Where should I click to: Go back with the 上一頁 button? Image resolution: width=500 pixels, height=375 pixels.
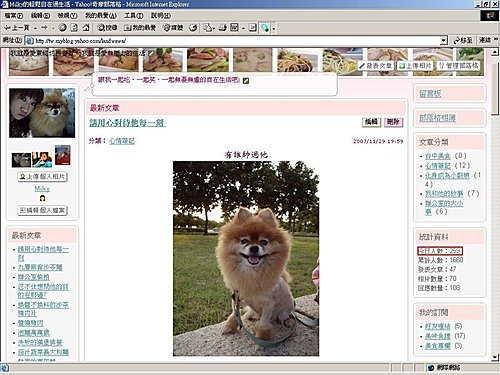pyautogui.click(x=17, y=28)
